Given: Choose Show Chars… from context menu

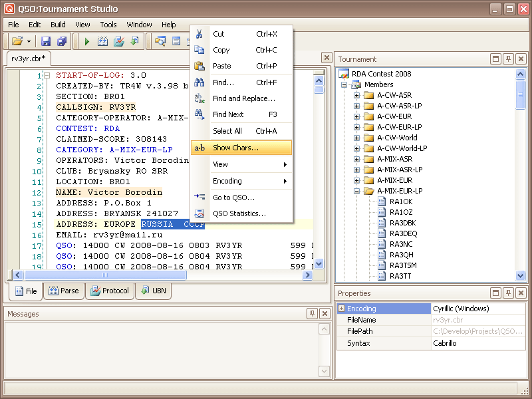Looking at the screenshot, I should tap(235, 148).
